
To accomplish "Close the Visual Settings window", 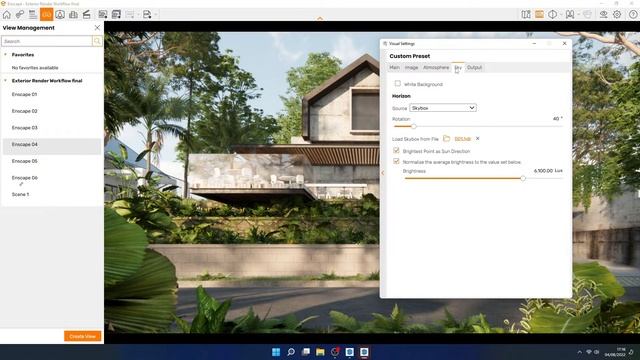I will (564, 43).
